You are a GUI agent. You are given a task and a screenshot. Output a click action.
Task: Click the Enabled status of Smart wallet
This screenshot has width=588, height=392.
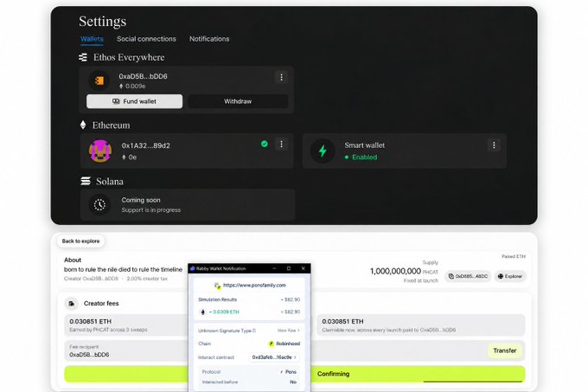[361, 157]
